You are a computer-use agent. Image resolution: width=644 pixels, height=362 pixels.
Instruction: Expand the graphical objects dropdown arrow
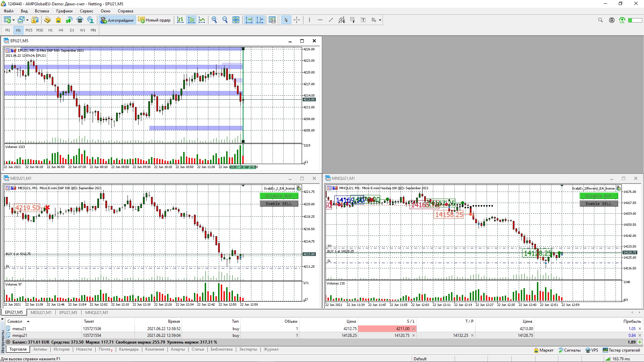(x=380, y=20)
